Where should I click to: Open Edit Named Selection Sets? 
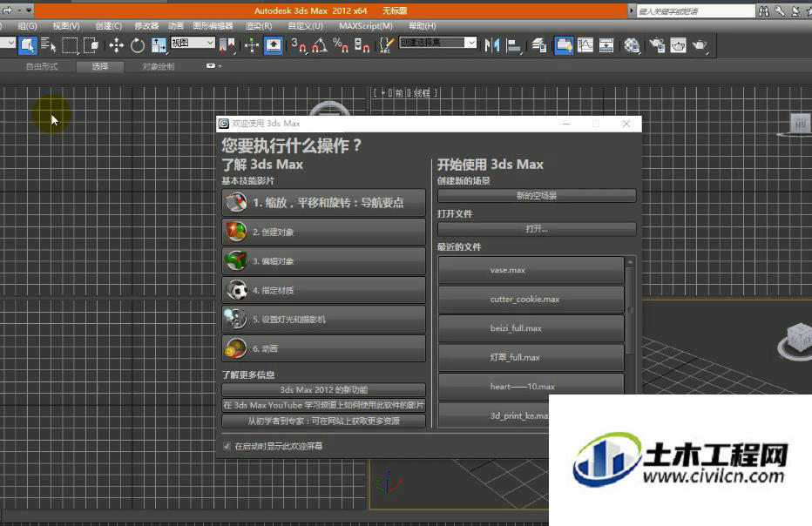386,45
